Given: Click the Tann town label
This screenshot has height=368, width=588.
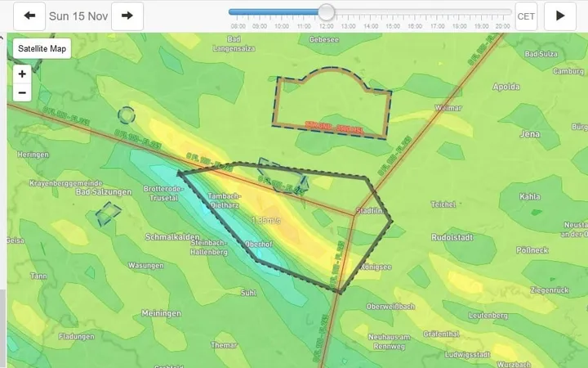Looking at the screenshot, I should click(x=38, y=276).
